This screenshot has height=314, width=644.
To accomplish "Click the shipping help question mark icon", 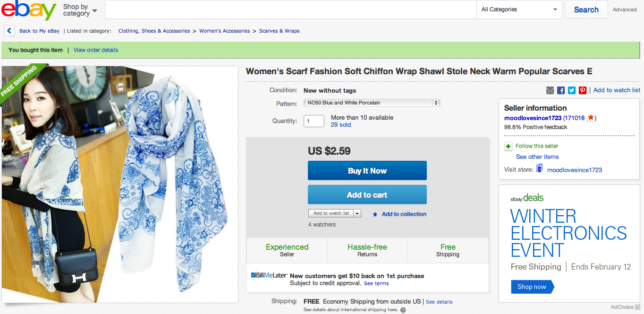I will click(403, 310).
